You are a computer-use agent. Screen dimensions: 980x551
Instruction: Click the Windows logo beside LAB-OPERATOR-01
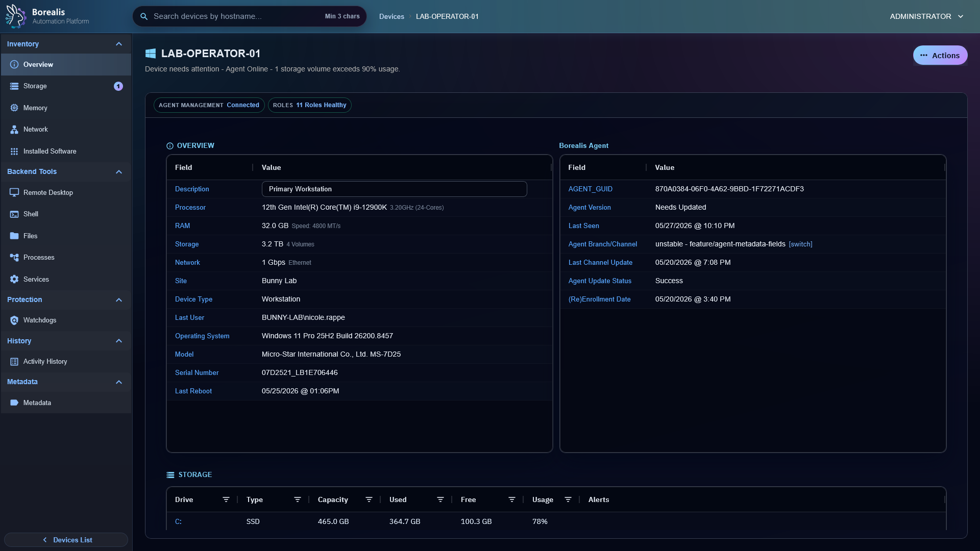pyautogui.click(x=151, y=54)
